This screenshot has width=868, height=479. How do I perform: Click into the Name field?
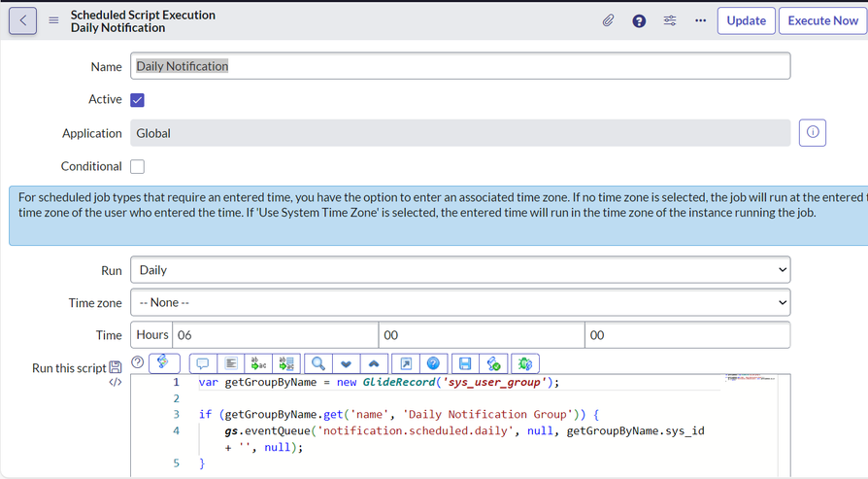(x=460, y=66)
